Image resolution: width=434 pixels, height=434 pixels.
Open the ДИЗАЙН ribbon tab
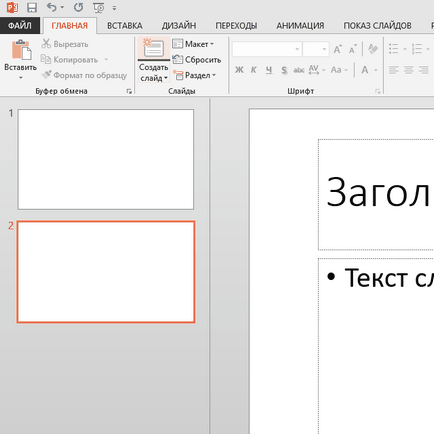179,26
